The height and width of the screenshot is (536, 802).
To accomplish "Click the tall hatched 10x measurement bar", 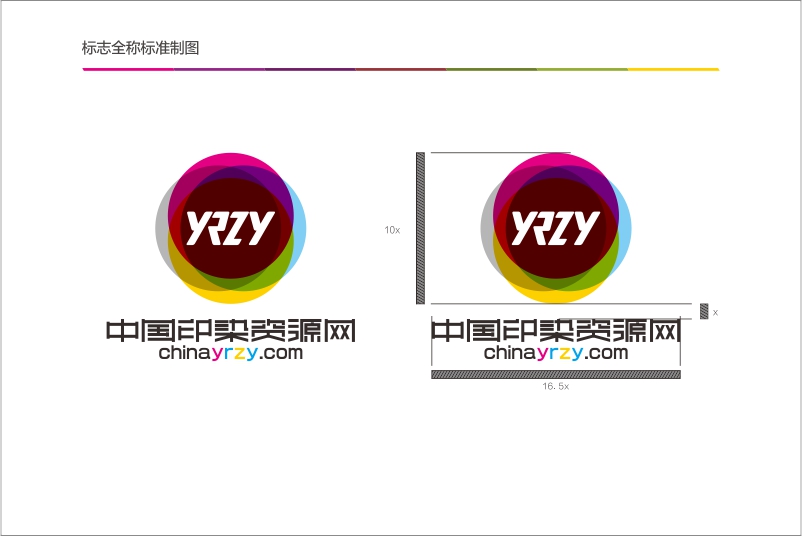I will pyautogui.click(x=420, y=228).
